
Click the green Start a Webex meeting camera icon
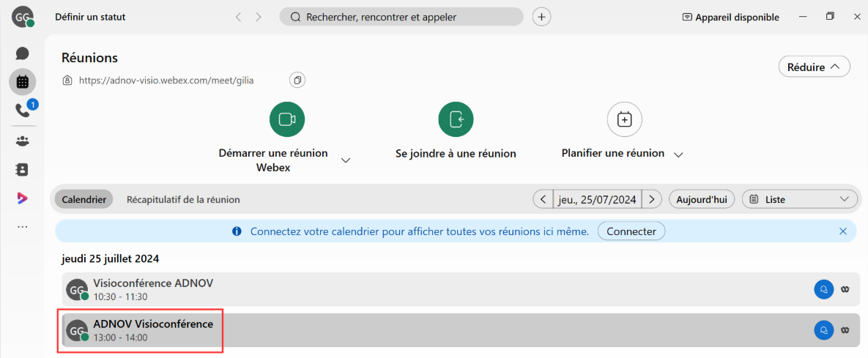pyautogui.click(x=286, y=119)
